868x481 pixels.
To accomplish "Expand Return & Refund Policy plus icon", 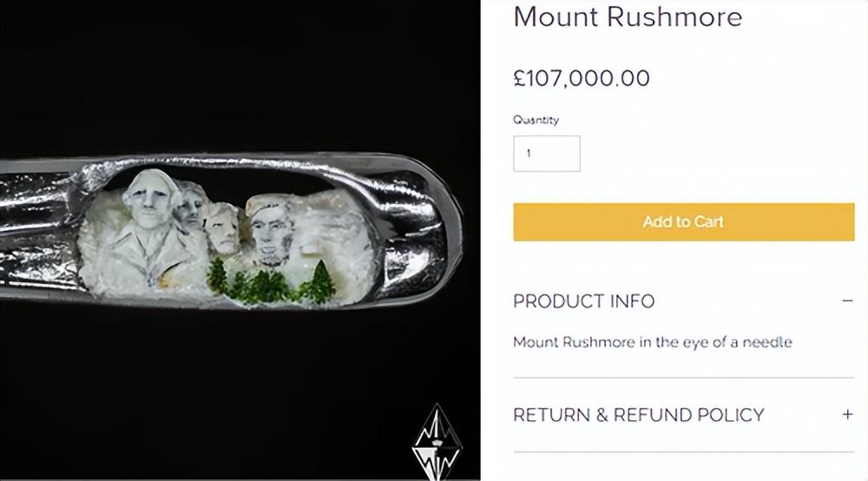I will (847, 414).
